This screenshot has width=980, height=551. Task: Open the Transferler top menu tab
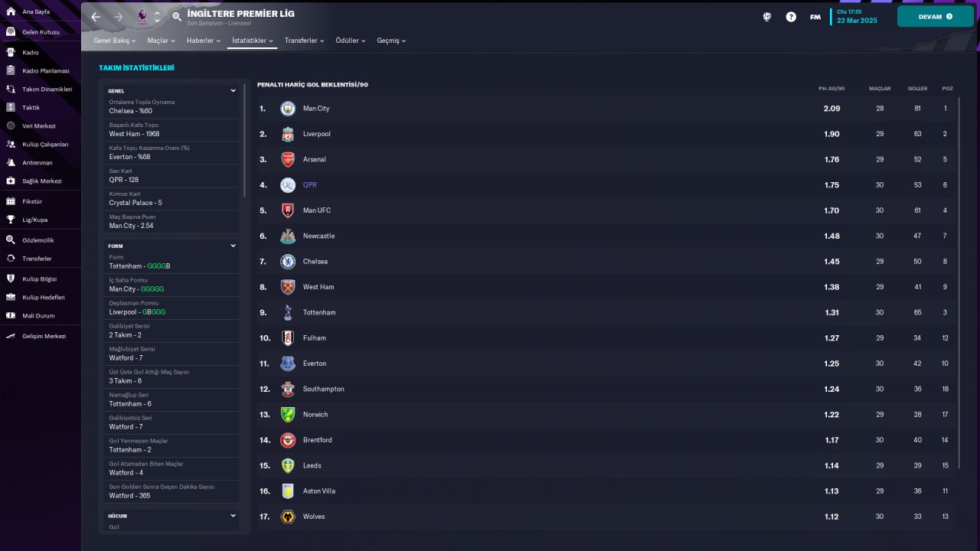point(304,41)
